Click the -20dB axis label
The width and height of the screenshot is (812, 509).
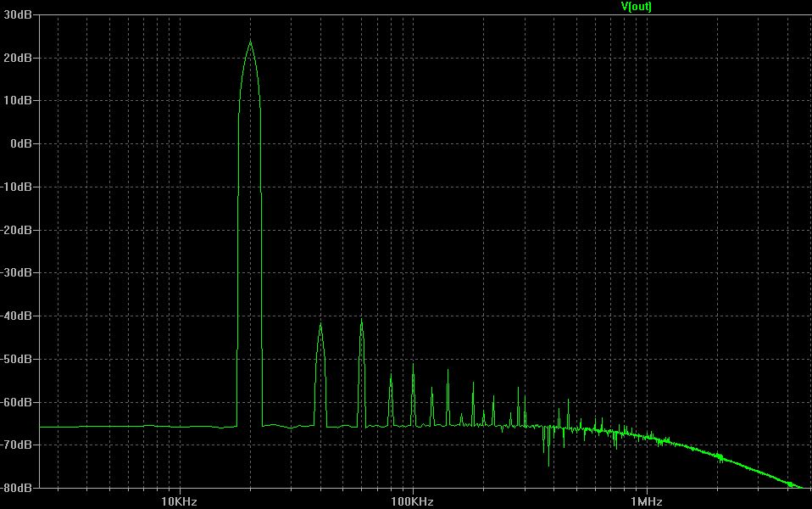[16, 230]
